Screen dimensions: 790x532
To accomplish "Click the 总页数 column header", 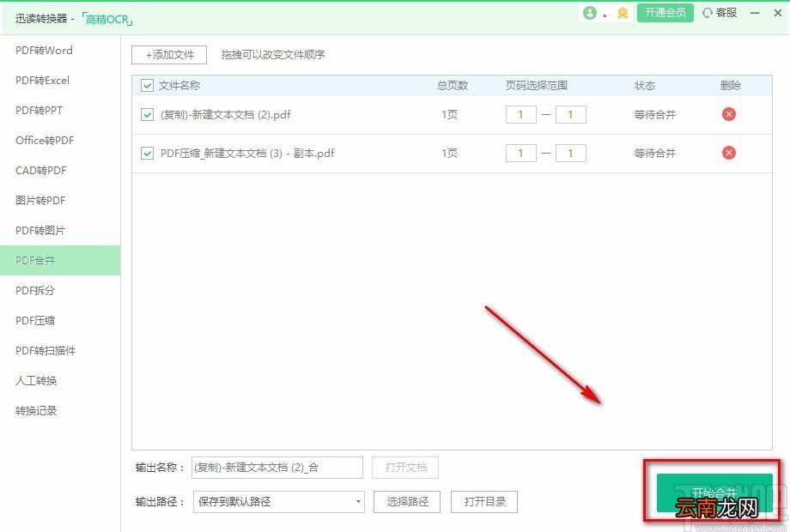I will click(453, 86).
